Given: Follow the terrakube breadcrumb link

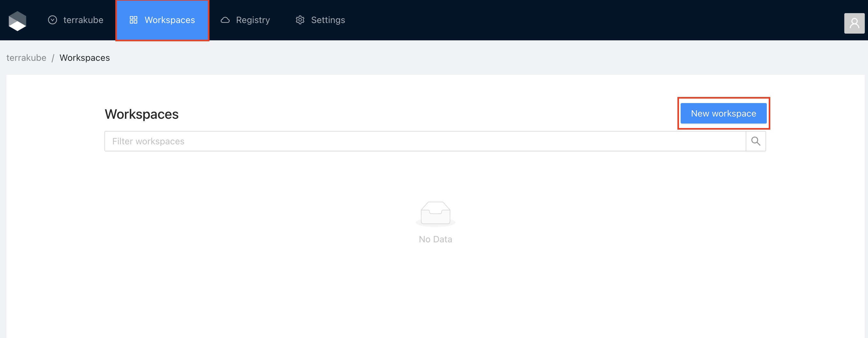Looking at the screenshot, I should 26,58.
